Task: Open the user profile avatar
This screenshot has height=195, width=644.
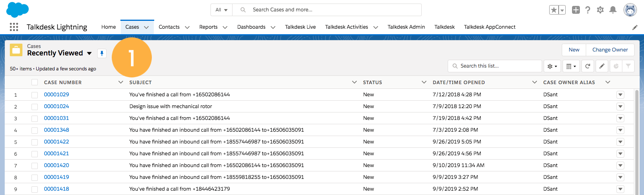Action: pyautogui.click(x=630, y=10)
